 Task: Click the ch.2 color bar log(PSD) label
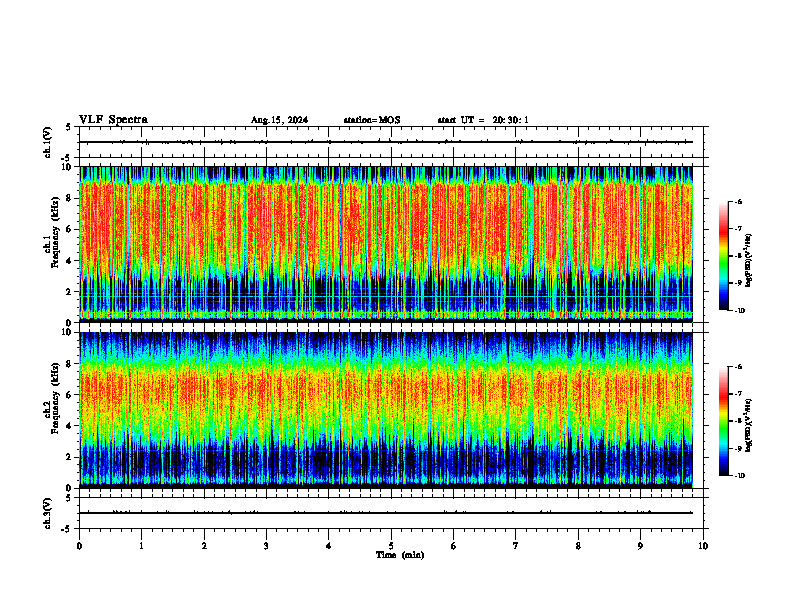(748, 425)
